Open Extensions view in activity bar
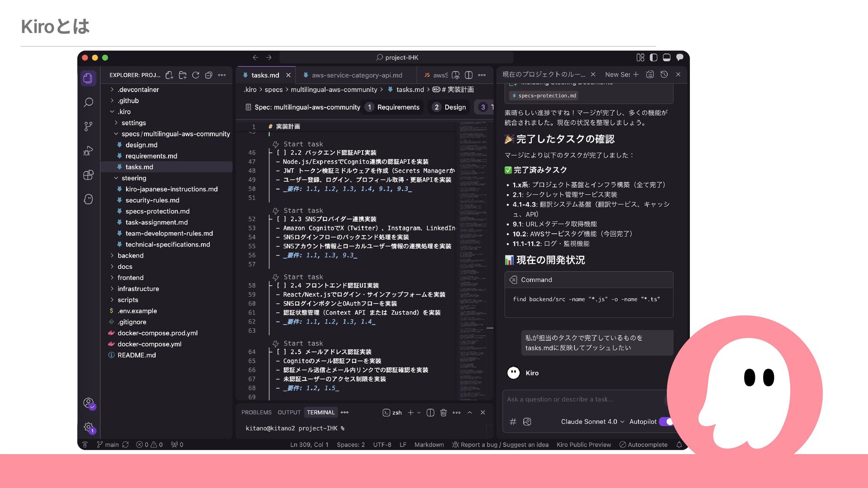The width and height of the screenshot is (868, 488). coord(88,175)
